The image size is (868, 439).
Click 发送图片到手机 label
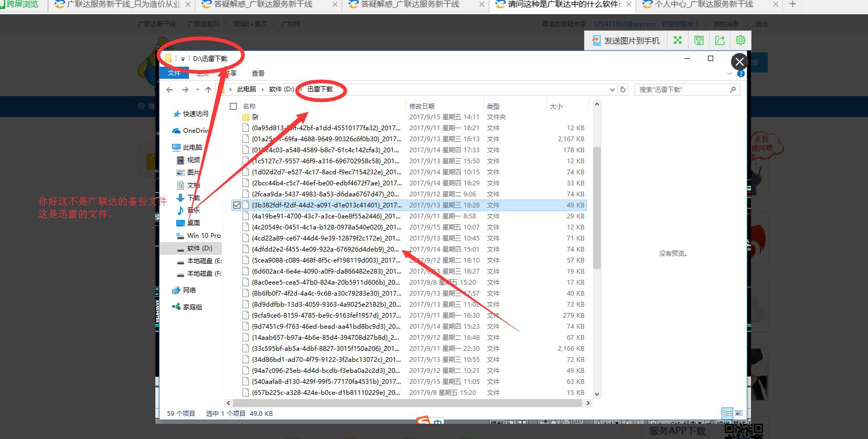[x=632, y=40]
